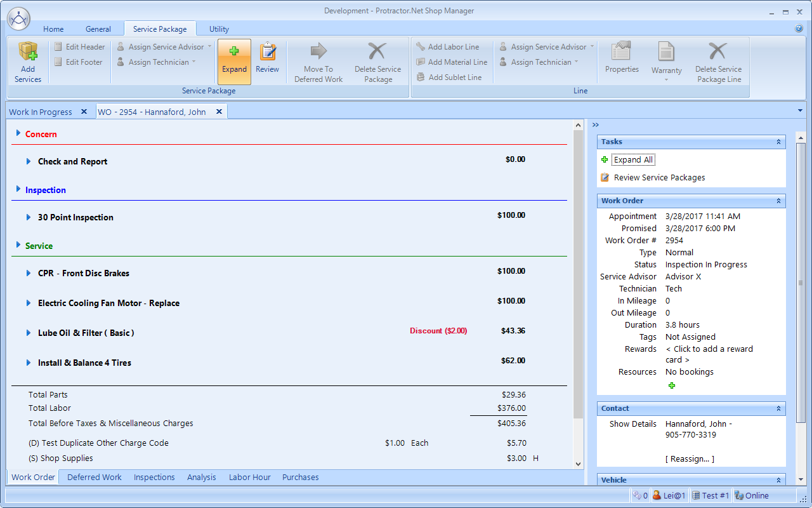Click the Online status indicator
Image resolution: width=812 pixels, height=508 pixels.
coord(752,495)
